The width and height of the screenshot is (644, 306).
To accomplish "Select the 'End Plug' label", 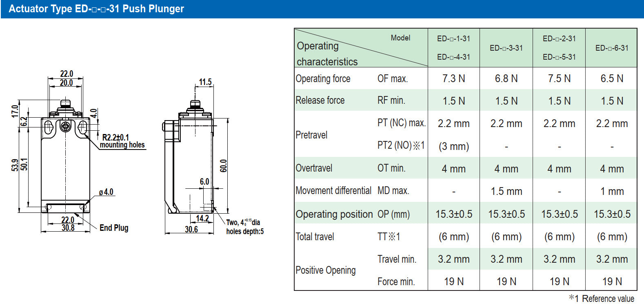I will (x=114, y=228).
